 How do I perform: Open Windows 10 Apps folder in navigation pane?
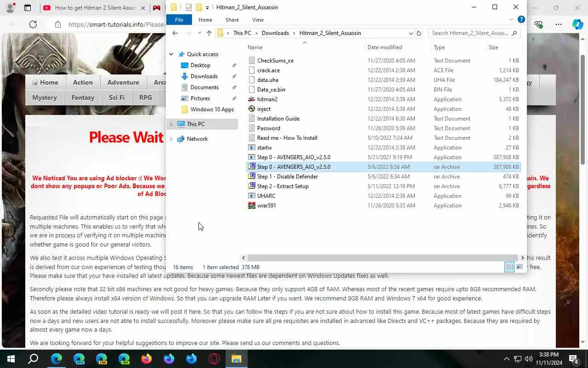click(x=212, y=109)
